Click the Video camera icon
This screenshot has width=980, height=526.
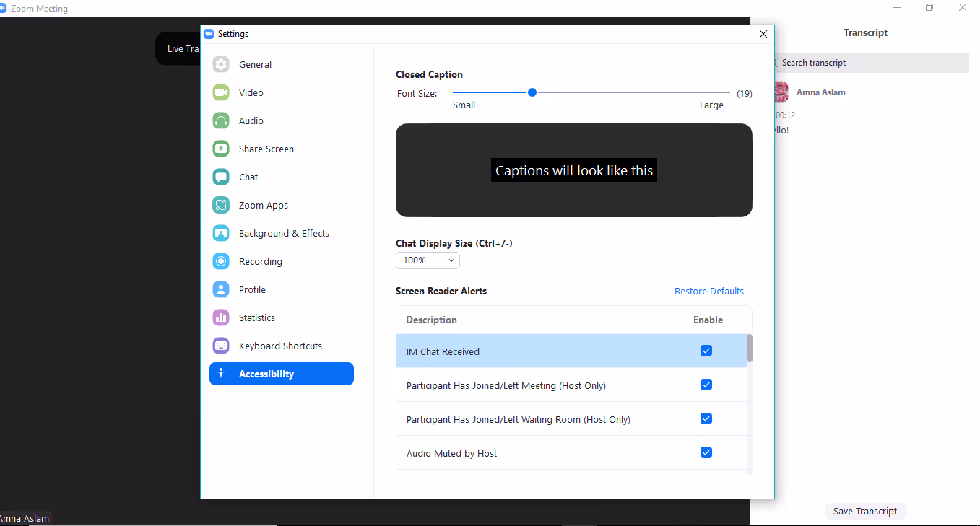coord(221,92)
